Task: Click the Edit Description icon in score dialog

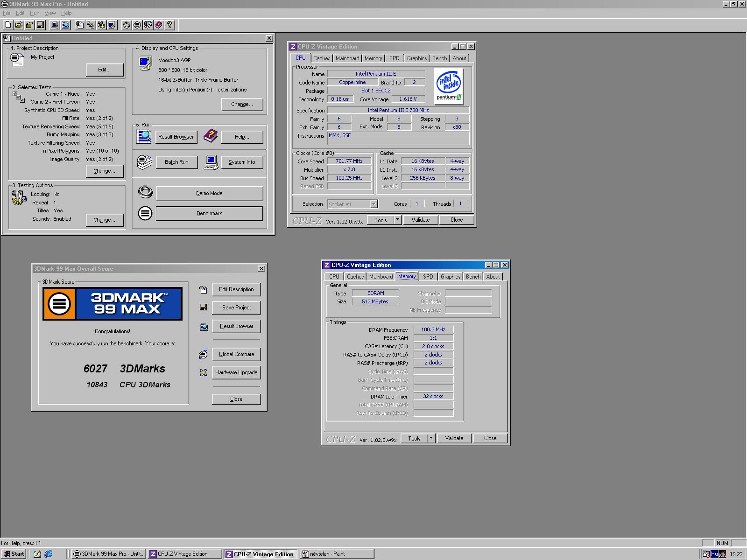Action: click(203, 289)
